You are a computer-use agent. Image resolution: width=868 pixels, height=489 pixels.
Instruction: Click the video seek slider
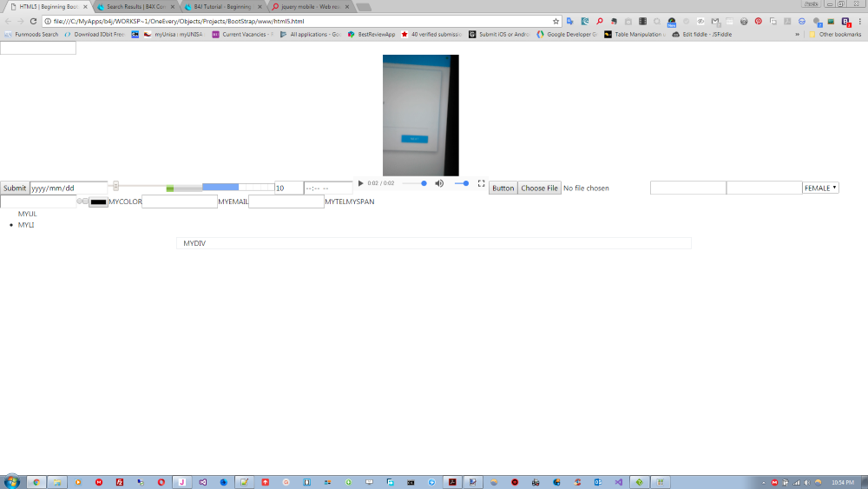coord(414,183)
